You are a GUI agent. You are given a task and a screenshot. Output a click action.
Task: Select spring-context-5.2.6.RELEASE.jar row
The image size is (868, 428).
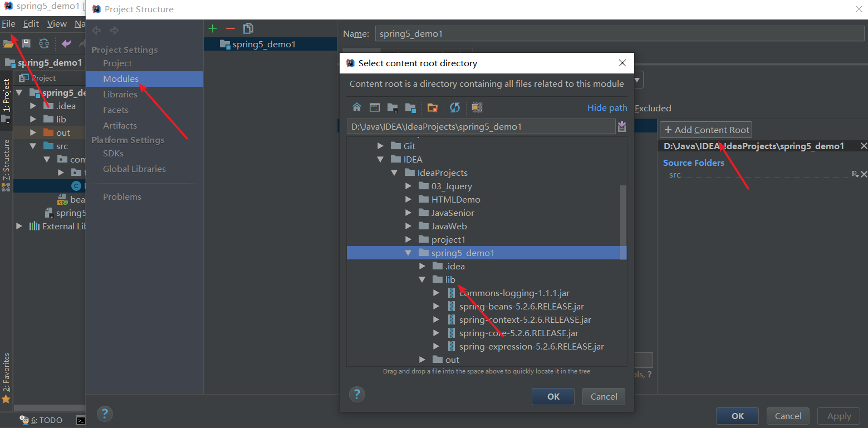coord(487,319)
